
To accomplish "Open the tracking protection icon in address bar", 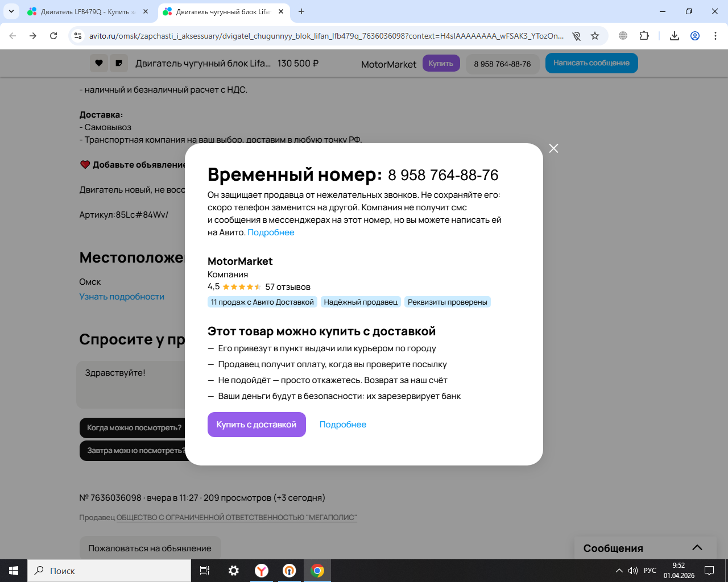I will [x=576, y=36].
